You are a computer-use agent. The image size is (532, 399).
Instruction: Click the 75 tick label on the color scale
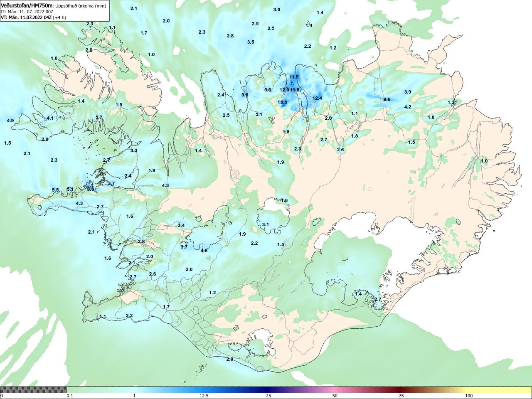pyautogui.click(x=401, y=396)
